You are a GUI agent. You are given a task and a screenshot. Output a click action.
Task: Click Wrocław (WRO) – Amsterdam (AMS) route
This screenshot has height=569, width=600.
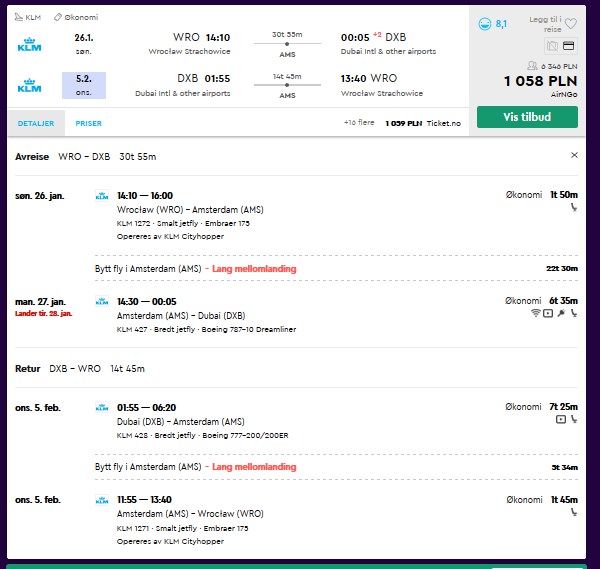tap(190, 210)
